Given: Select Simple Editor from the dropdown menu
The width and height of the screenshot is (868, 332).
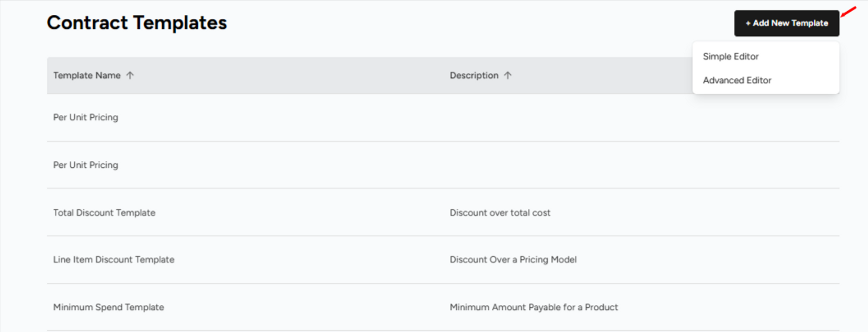Looking at the screenshot, I should (x=730, y=56).
